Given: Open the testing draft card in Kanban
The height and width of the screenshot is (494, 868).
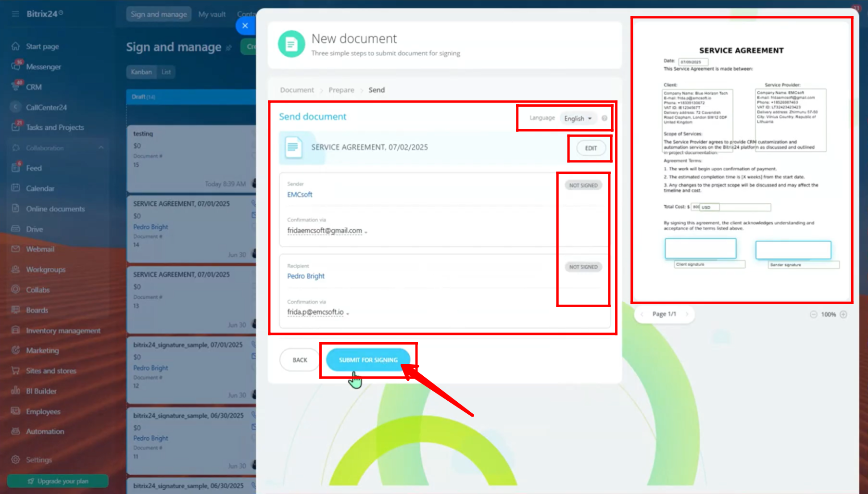Looking at the screenshot, I should click(x=191, y=159).
